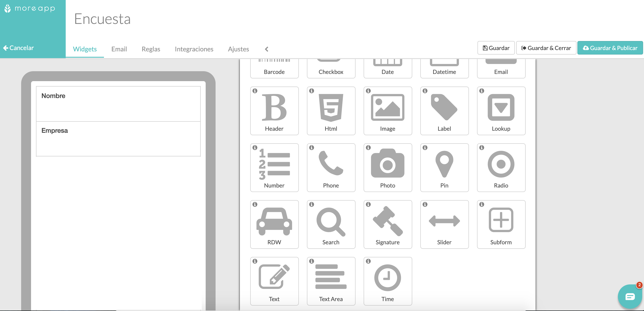Add the Html widget
Image resolution: width=644 pixels, height=311 pixels.
[x=331, y=111]
